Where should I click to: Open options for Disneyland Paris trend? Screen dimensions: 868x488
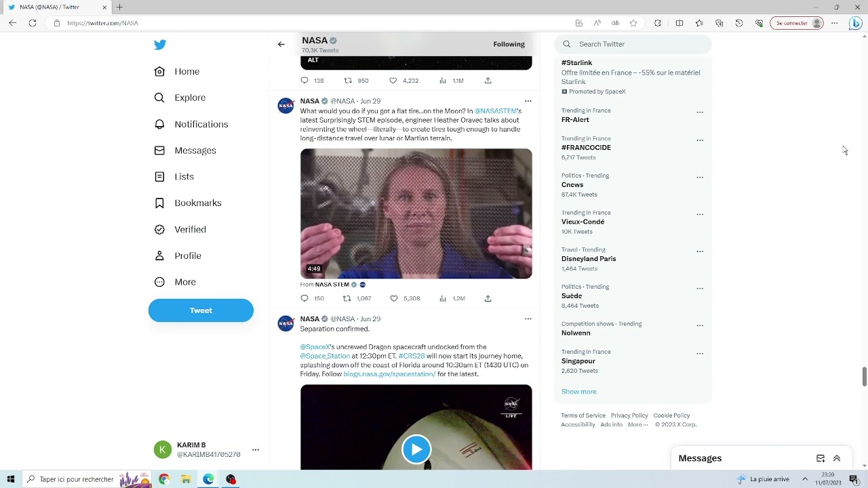(x=700, y=251)
